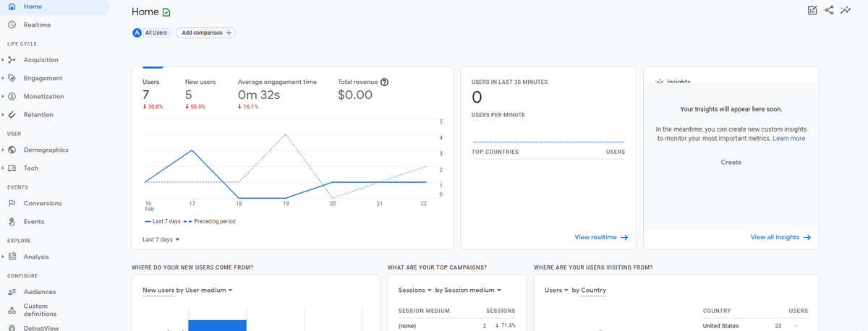This screenshot has width=868, height=331.
Task: Click the Add comparison button
Action: [x=205, y=33]
